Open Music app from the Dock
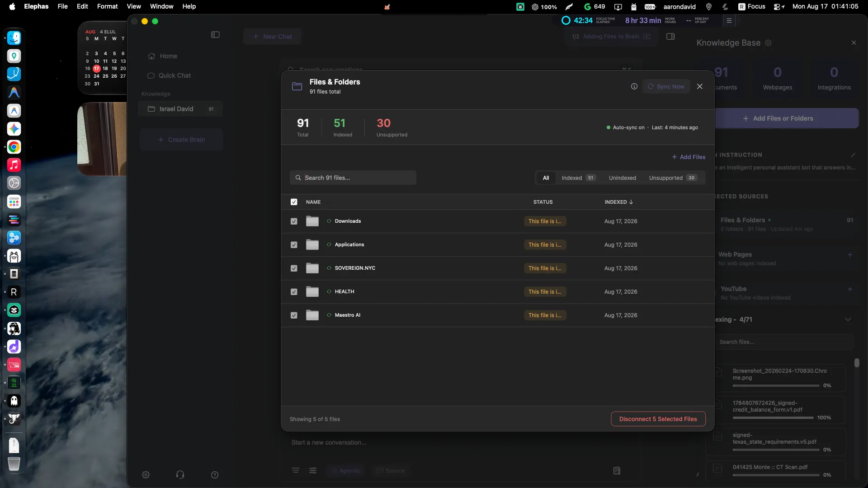Viewport: 868px width, 488px height. pos(14,165)
